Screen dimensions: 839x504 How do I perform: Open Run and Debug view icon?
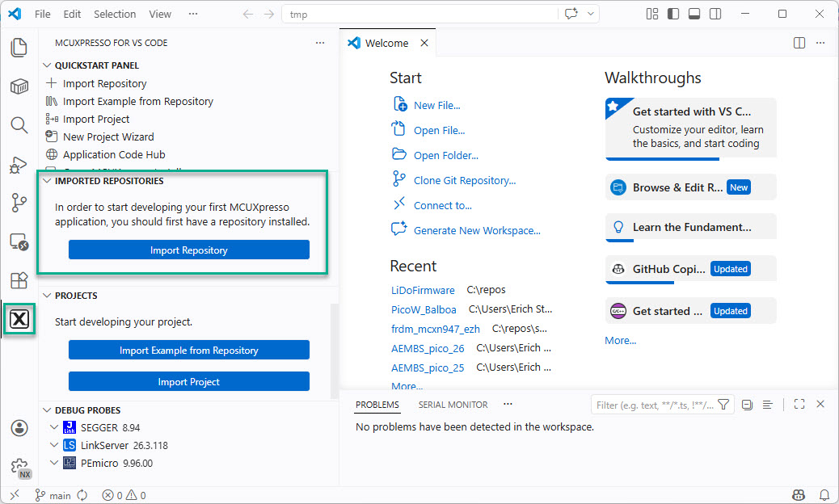pos(19,164)
